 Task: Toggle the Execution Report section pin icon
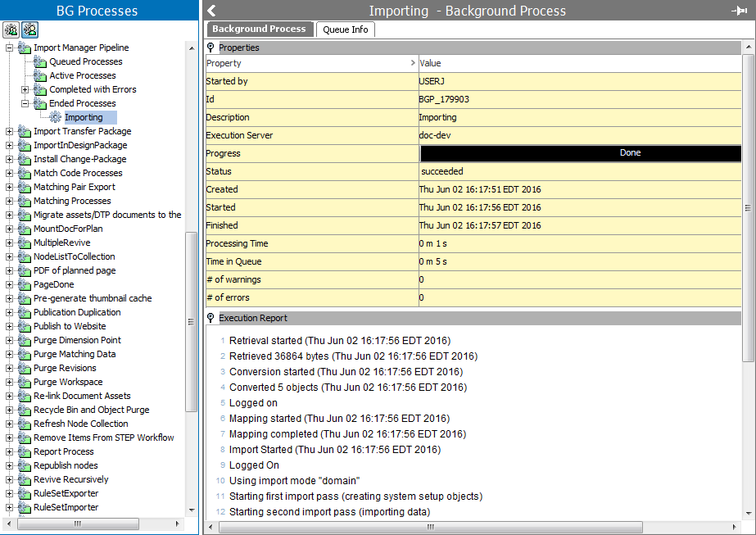(x=211, y=318)
